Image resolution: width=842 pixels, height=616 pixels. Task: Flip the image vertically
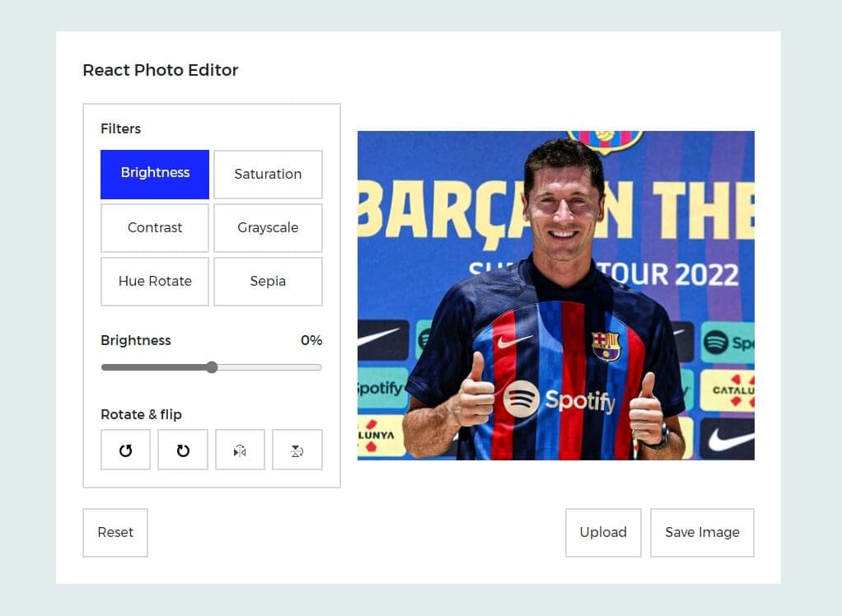point(297,450)
